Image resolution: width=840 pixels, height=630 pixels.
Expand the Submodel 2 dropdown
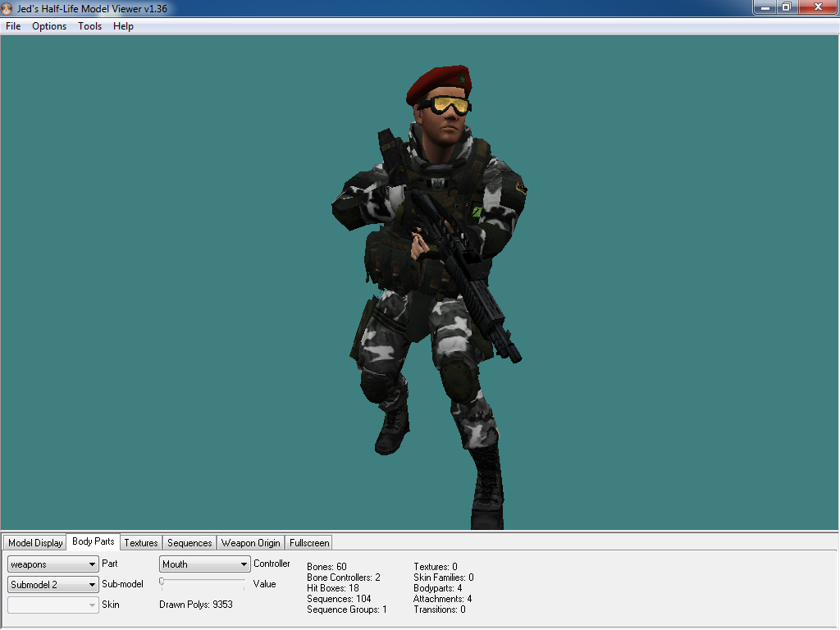point(53,584)
